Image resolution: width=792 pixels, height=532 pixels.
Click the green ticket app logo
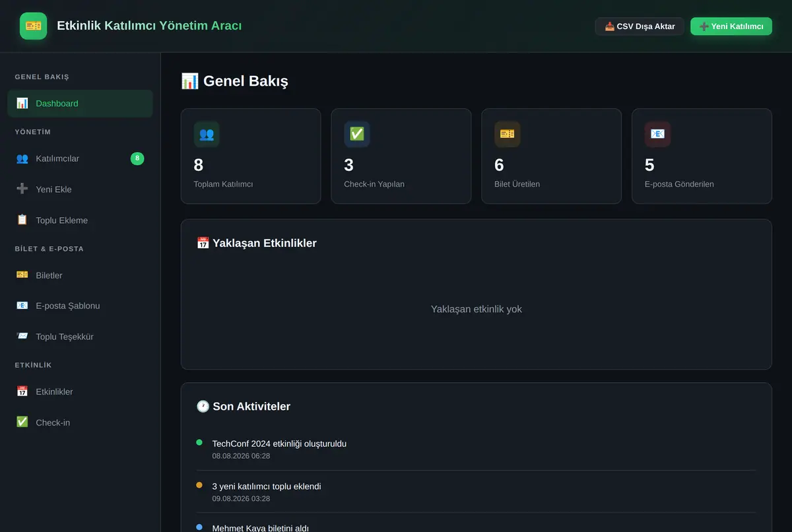coord(33,26)
